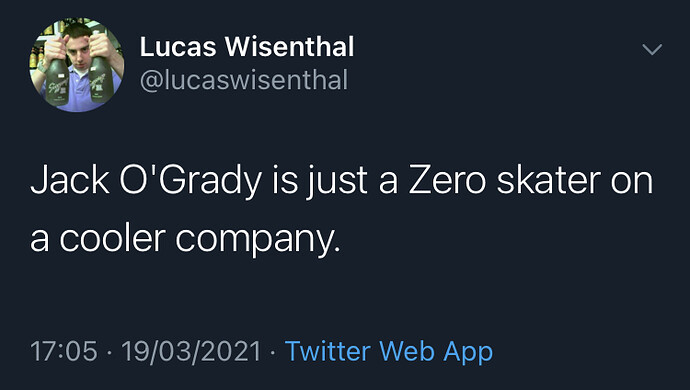Open the Lucas Wisenthal display name

(247, 47)
